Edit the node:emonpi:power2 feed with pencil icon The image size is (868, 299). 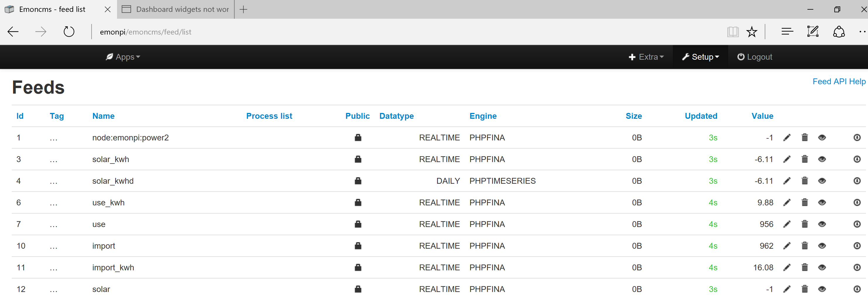tap(787, 138)
